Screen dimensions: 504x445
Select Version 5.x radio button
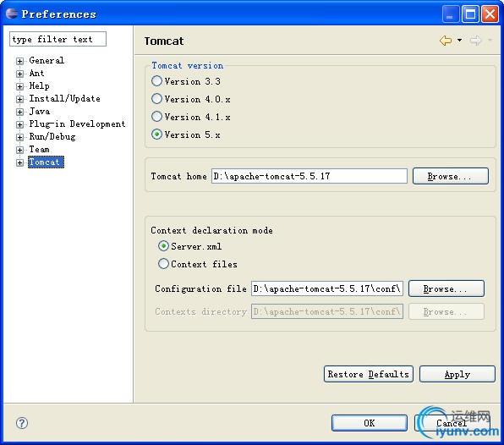pos(156,135)
